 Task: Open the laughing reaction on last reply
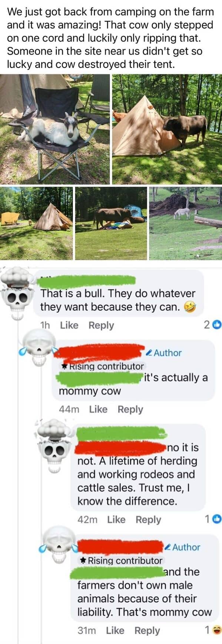(213, 630)
